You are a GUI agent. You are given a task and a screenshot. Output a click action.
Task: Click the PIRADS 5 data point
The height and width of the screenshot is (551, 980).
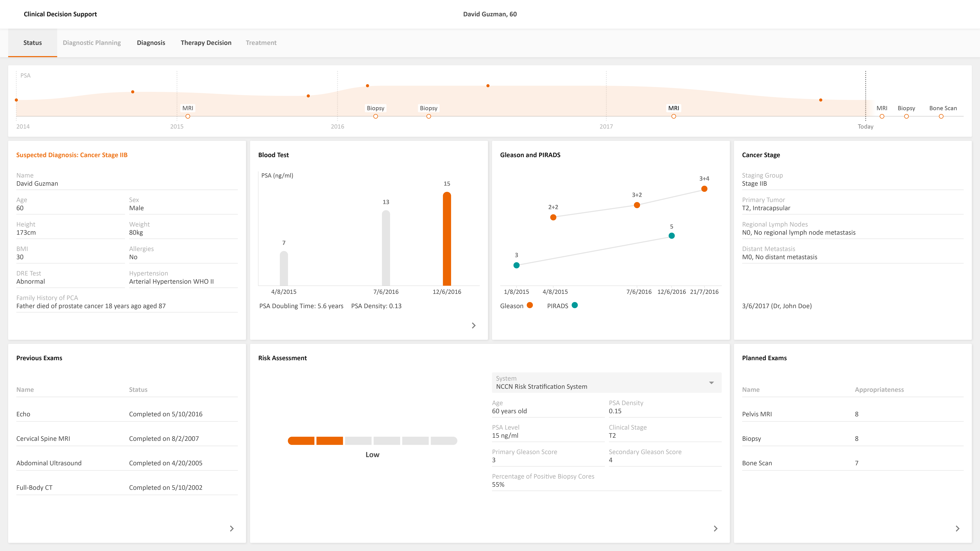[671, 236]
